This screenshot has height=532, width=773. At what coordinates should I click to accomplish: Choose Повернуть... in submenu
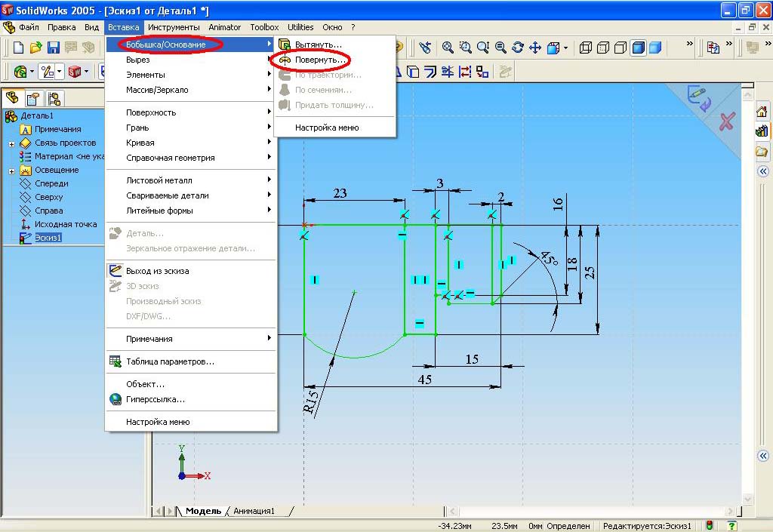point(334,60)
